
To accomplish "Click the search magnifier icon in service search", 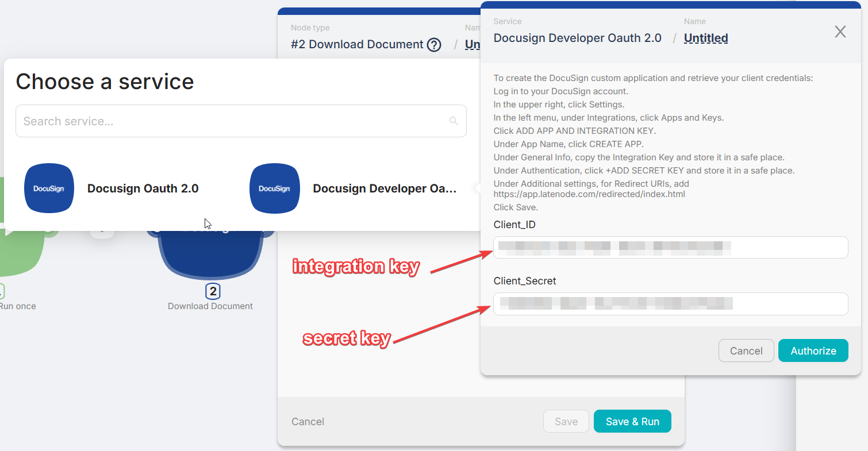I will (454, 121).
